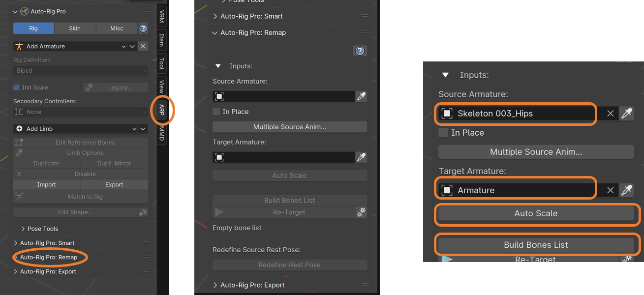This screenshot has height=295, width=644.
Task: Switch to the Rig tab
Action: [x=33, y=28]
